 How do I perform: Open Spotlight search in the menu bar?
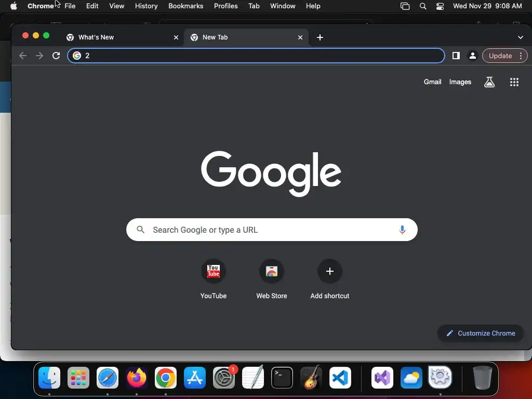coord(423,6)
